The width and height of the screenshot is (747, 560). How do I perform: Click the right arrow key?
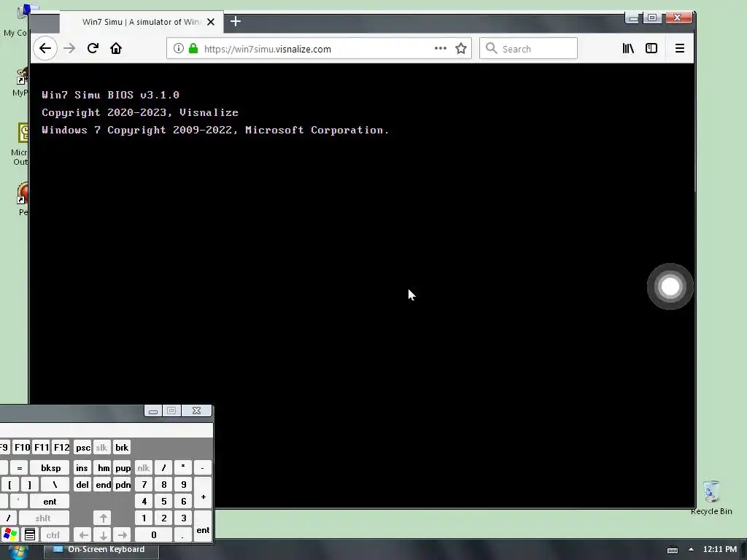coord(123,534)
